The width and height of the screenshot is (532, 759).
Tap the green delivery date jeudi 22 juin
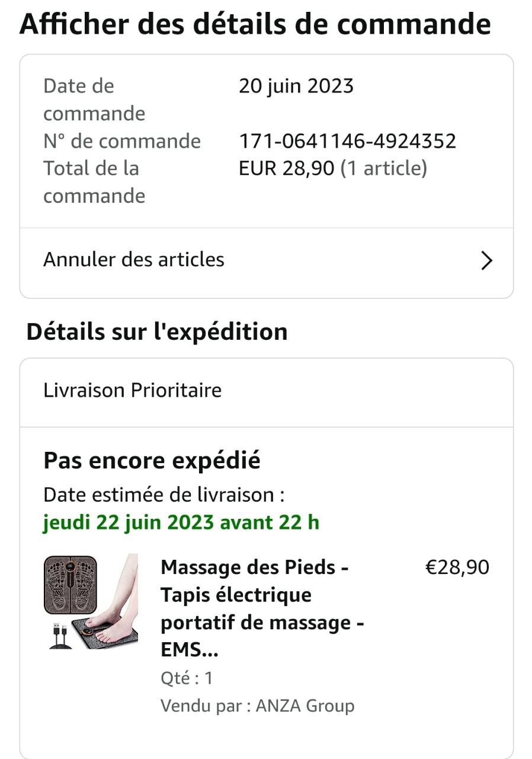tap(181, 522)
